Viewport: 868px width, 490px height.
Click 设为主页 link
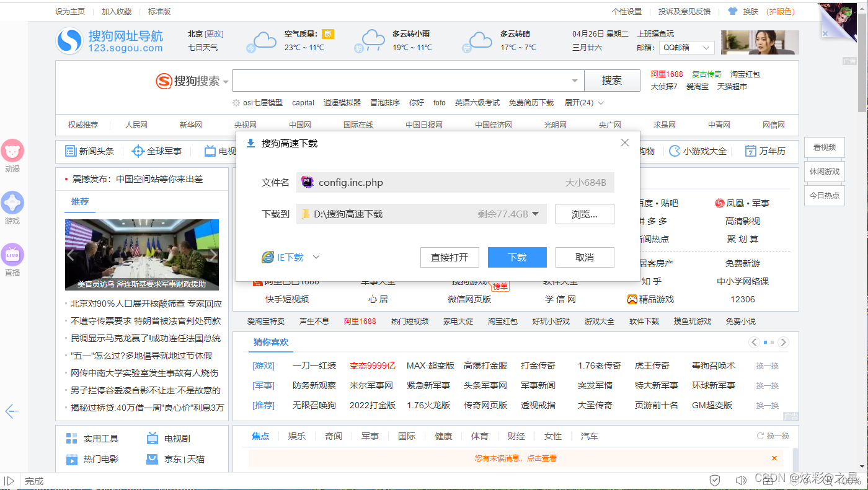tap(70, 11)
